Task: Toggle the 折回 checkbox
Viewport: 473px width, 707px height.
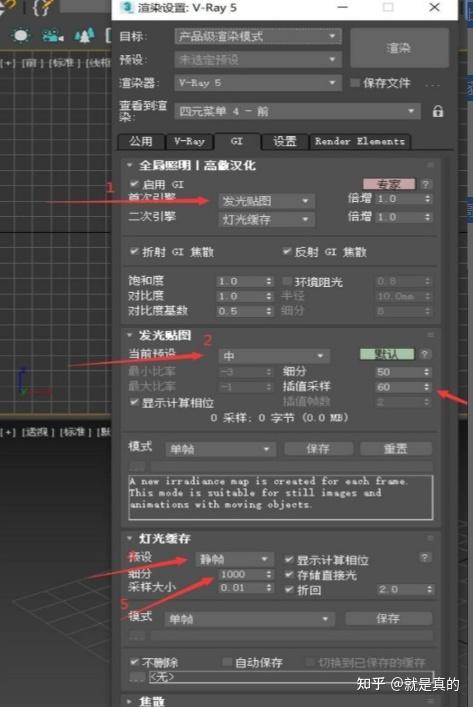Action: (x=289, y=589)
